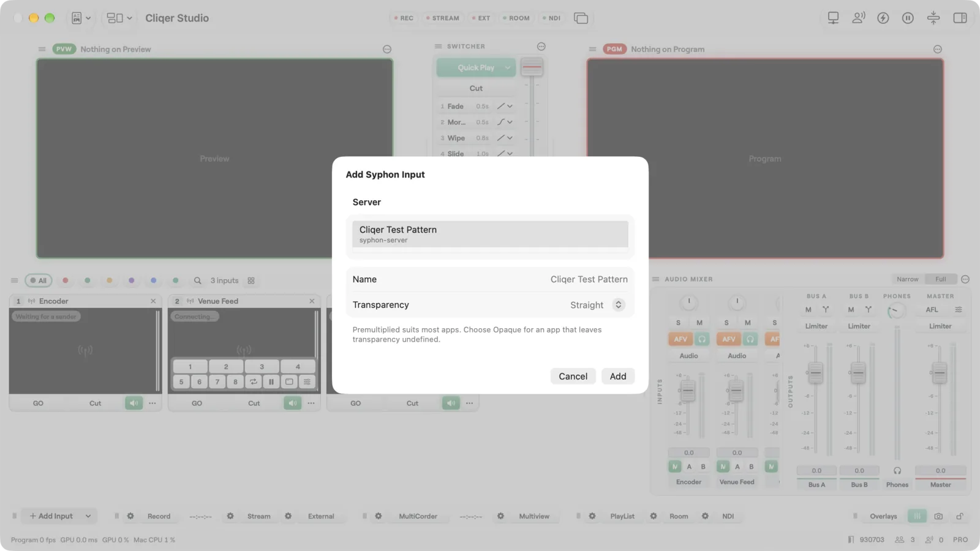Toggle the STREAM indicator in toolbar

point(443,18)
